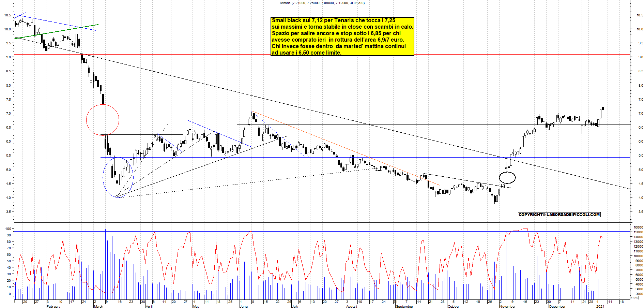644x308 pixels.
Task: Click the annotation line "avesse comprato ieri in rottura"
Action: 337,40
